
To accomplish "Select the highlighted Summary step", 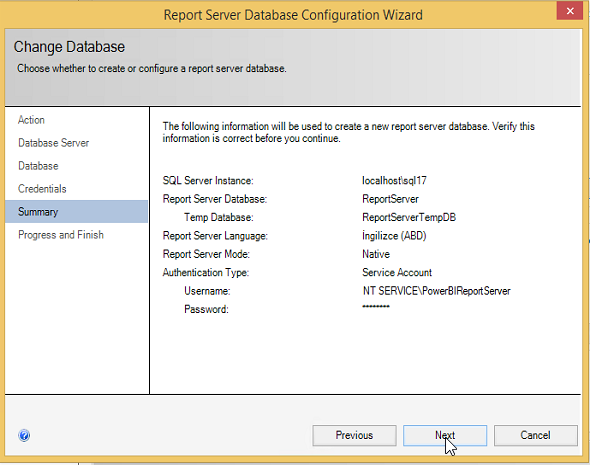I will coord(76,212).
